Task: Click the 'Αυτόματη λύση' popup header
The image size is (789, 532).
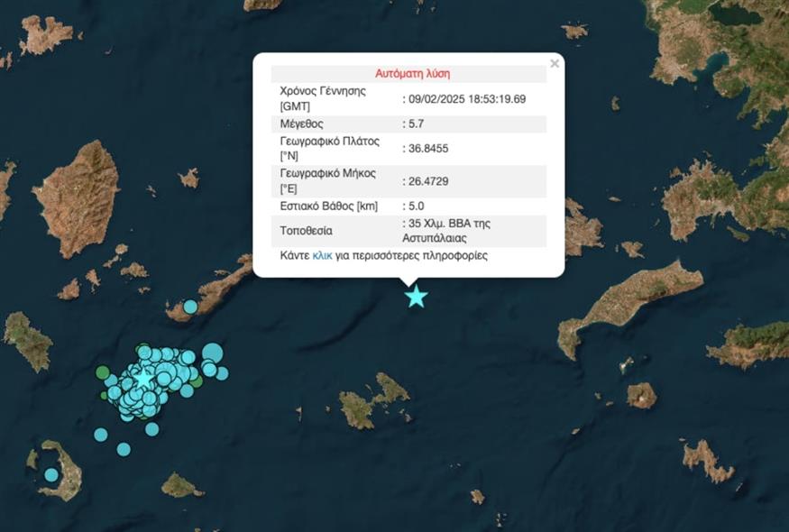Action: click(x=412, y=74)
